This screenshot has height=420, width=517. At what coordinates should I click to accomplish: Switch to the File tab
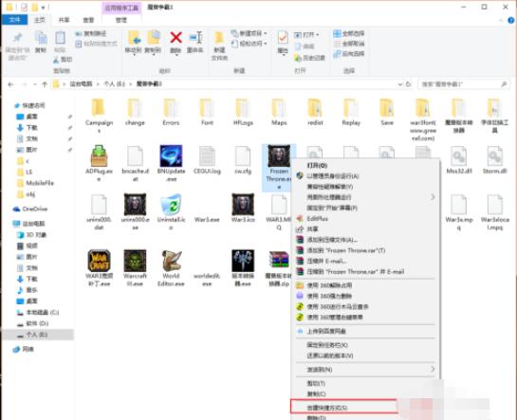pyautogui.click(x=15, y=20)
